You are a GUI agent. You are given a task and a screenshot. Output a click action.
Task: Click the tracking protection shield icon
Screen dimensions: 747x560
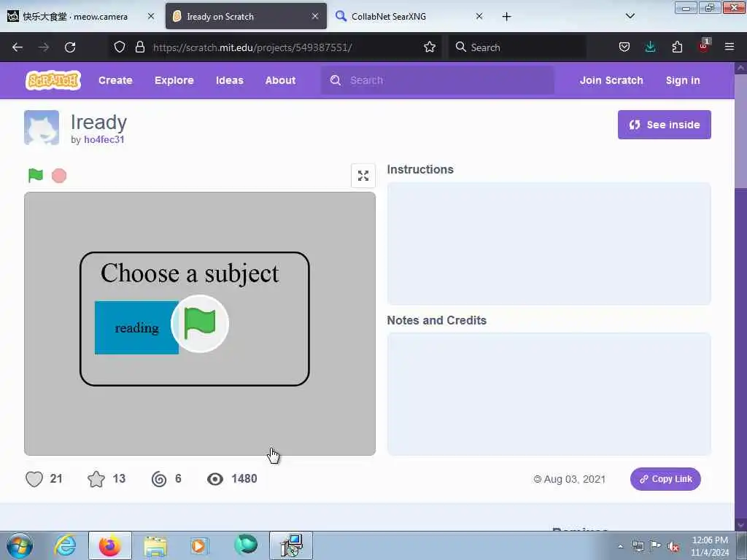pyautogui.click(x=120, y=47)
